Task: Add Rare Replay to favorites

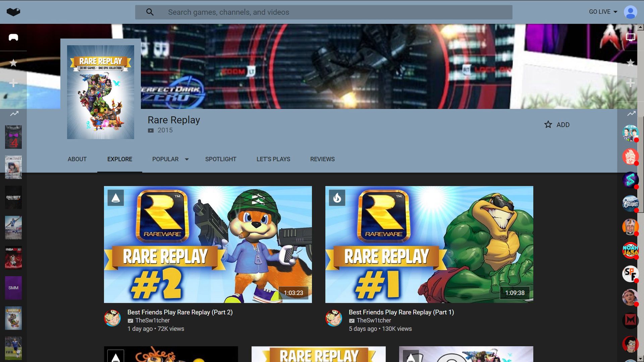Action: [557, 125]
